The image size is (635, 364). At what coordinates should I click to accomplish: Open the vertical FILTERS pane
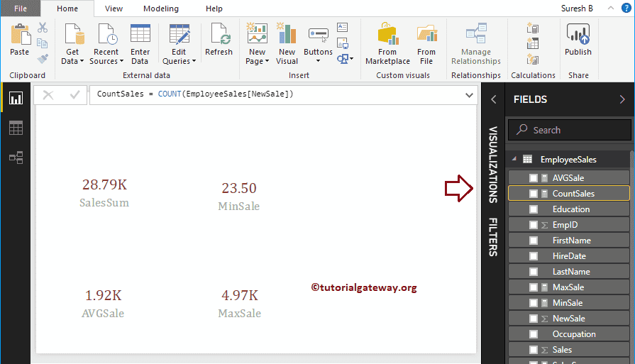493,236
